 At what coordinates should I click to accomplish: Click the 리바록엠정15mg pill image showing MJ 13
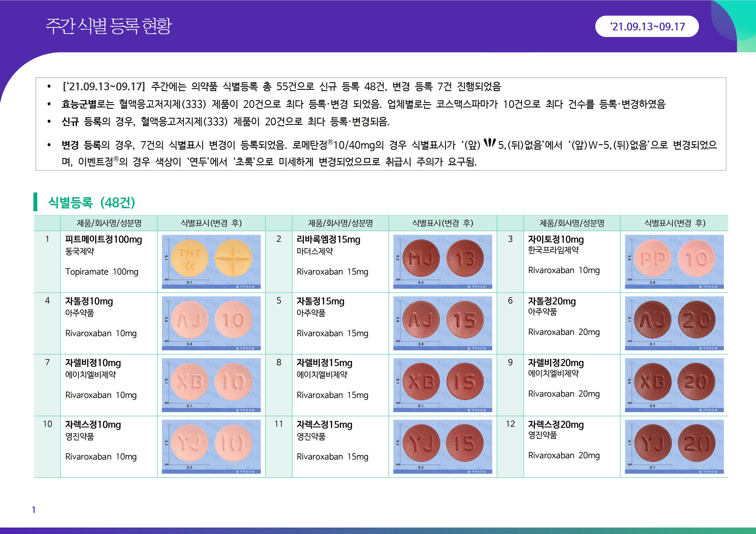pos(442,262)
